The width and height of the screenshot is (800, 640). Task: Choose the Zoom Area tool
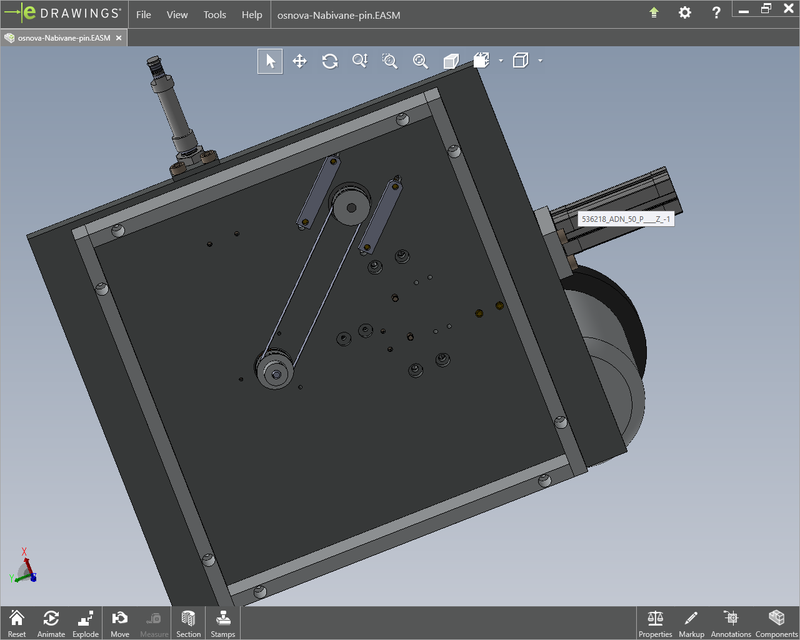click(388, 61)
